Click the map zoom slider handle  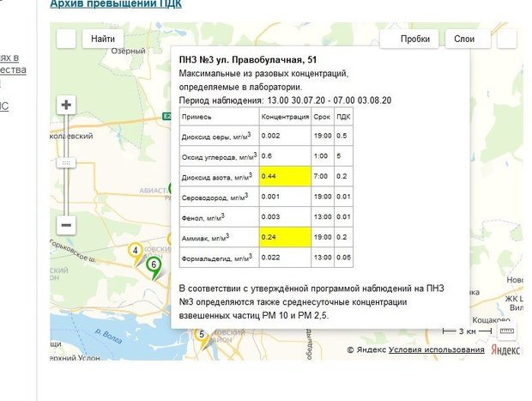click(x=66, y=161)
